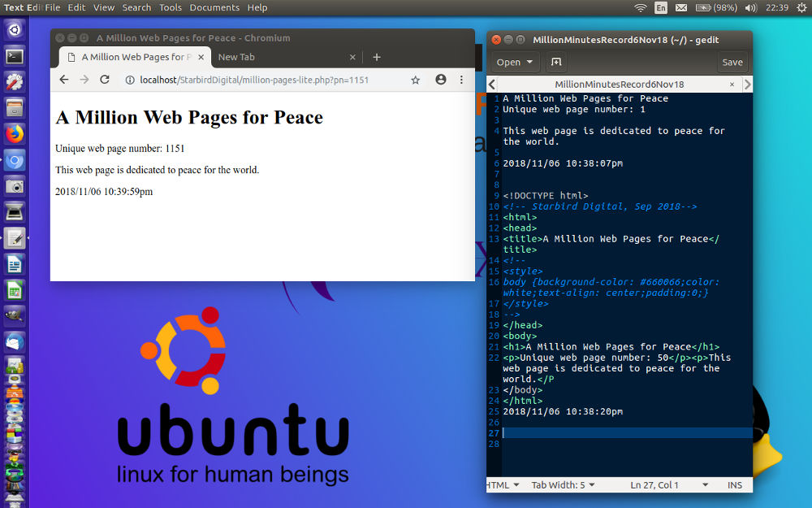Screen dimensions: 812x508
Task: Open the Files manager from dock
Action: coord(15,108)
